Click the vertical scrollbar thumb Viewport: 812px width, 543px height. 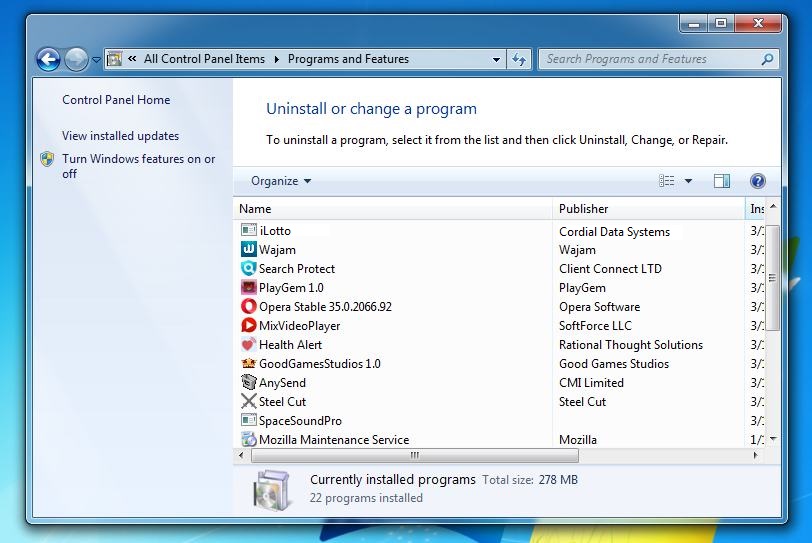click(773, 277)
